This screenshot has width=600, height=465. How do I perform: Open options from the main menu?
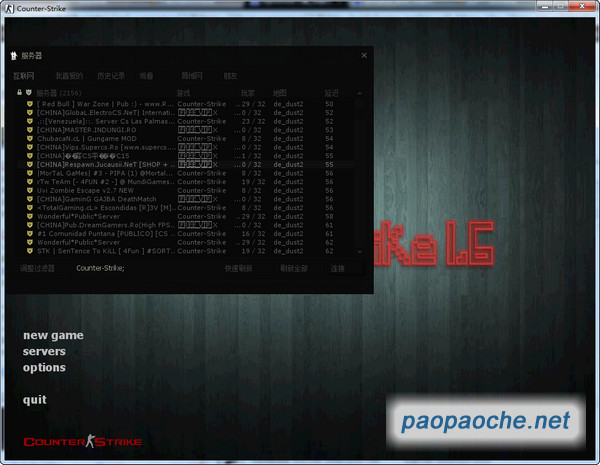tap(44, 367)
